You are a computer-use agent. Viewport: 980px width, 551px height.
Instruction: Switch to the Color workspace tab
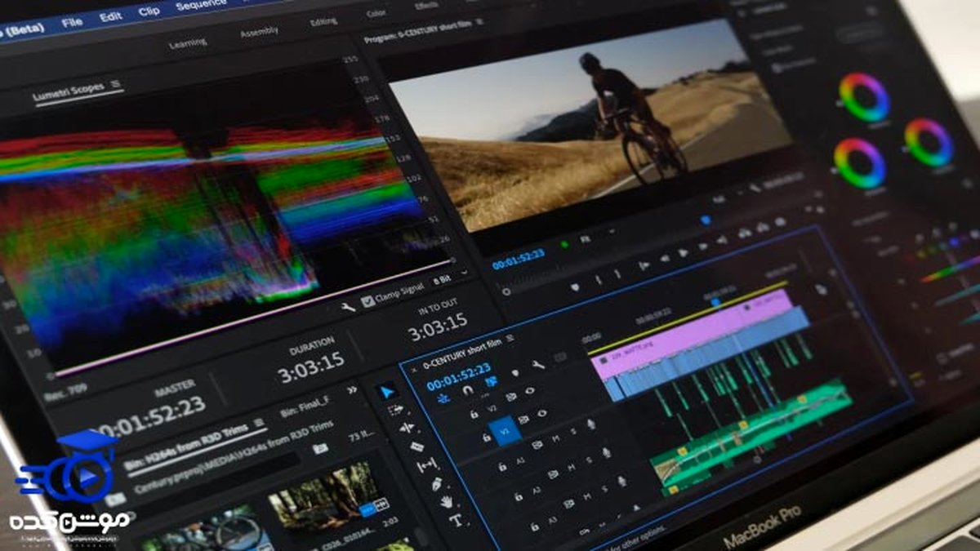pos(376,14)
